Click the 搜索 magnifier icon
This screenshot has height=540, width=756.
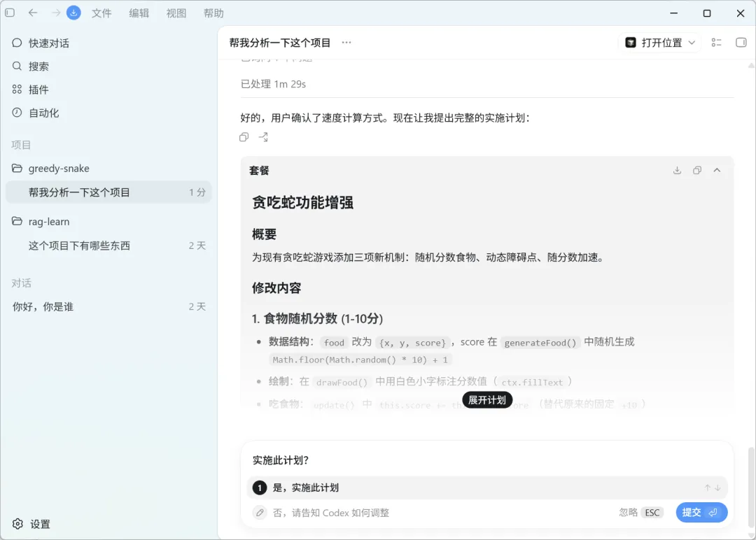point(17,66)
